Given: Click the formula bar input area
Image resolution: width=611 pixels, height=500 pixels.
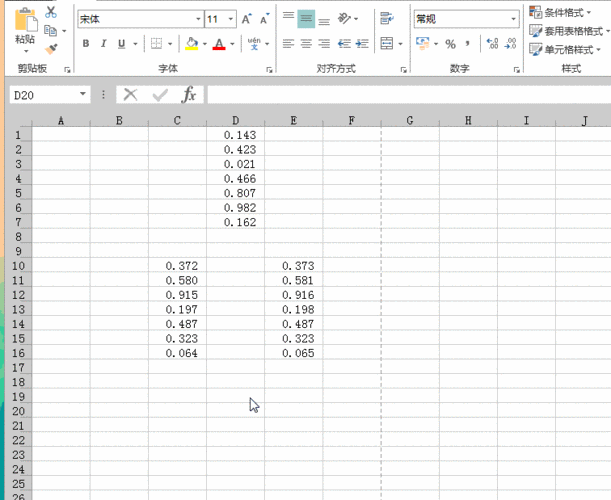Looking at the screenshot, I should point(409,95).
